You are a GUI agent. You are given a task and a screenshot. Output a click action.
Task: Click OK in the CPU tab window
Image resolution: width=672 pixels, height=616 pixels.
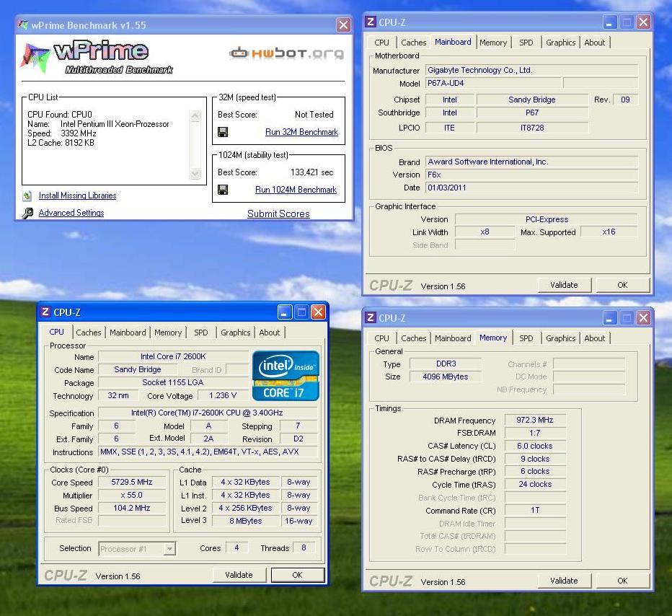(298, 575)
